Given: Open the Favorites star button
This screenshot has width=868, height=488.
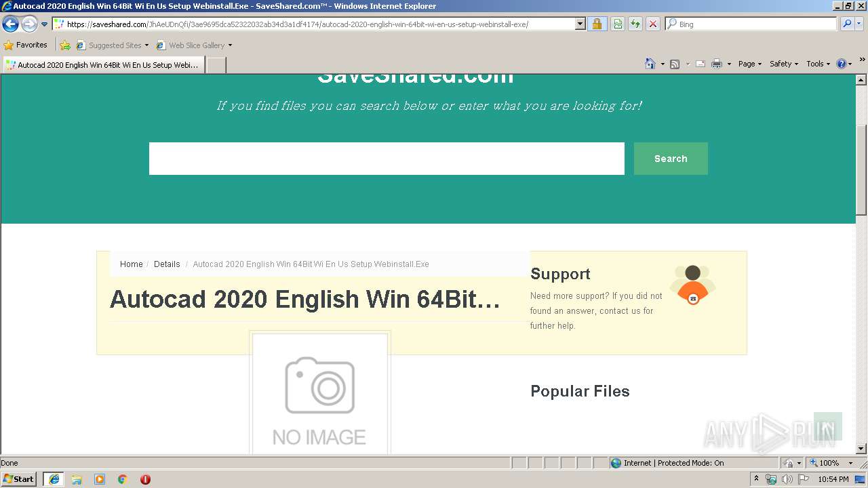Looking at the screenshot, I should click(26, 45).
